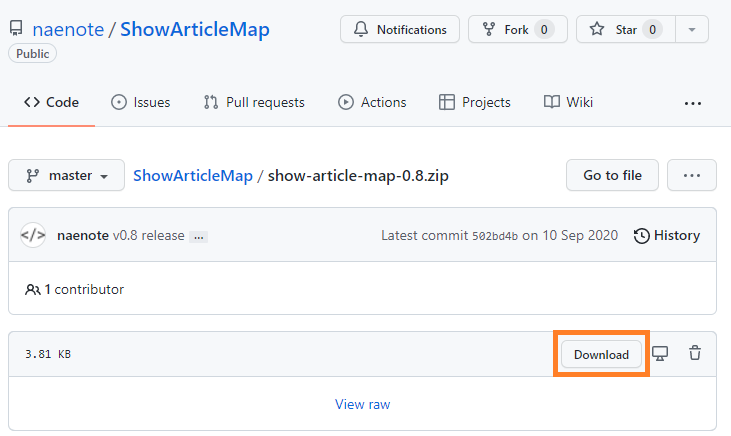Expand the master branch dropdown
This screenshot has height=436, width=731.
(66, 175)
